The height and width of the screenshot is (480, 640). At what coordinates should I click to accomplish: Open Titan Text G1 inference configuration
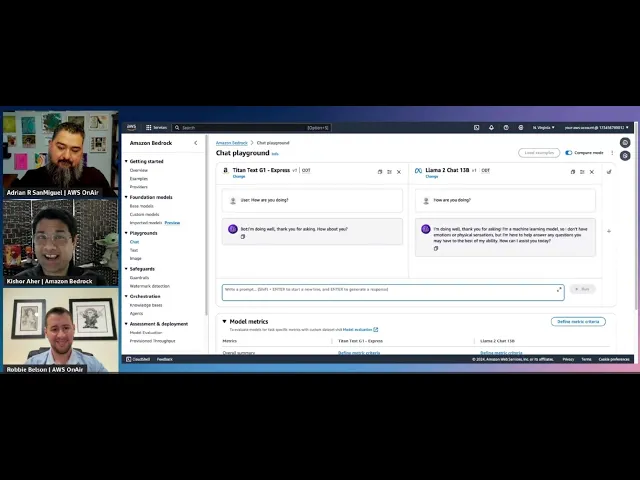[x=389, y=172]
